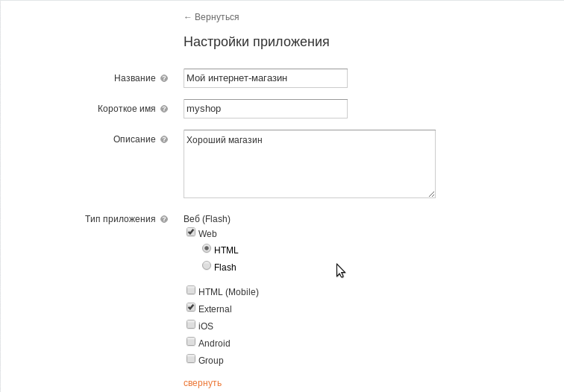
Task: Uncheck the External checkbox
Action: click(x=191, y=308)
